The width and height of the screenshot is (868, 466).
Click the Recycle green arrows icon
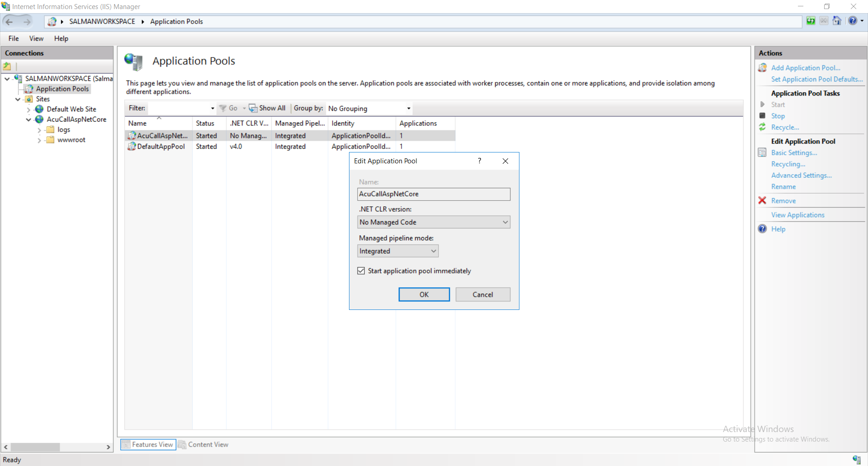tap(762, 127)
